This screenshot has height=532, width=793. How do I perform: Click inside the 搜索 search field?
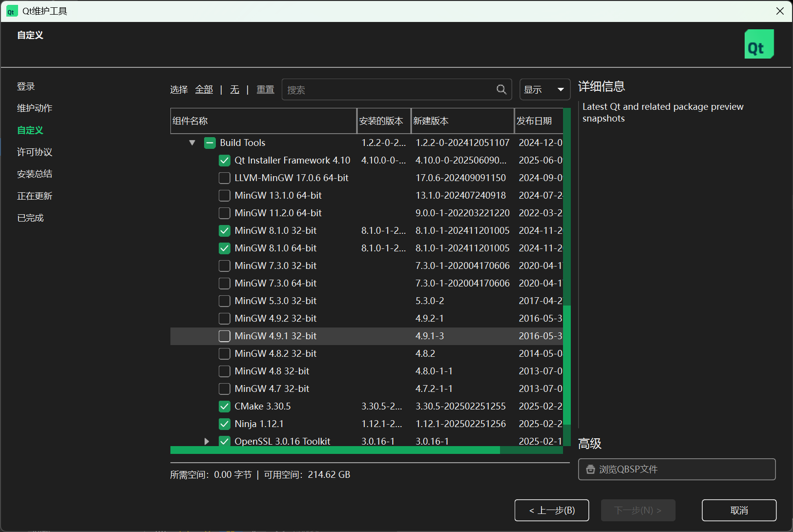pos(391,89)
